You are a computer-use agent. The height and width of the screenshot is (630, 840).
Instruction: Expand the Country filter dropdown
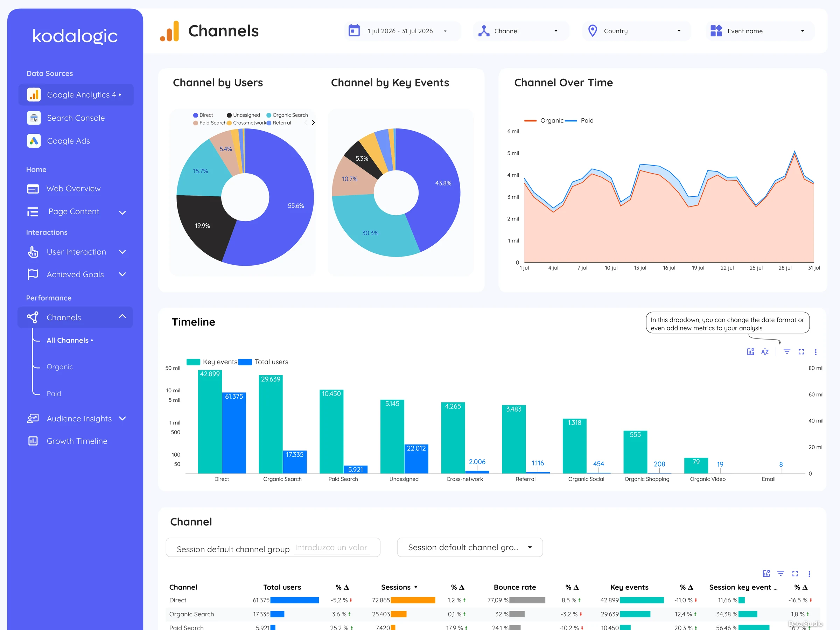(636, 31)
